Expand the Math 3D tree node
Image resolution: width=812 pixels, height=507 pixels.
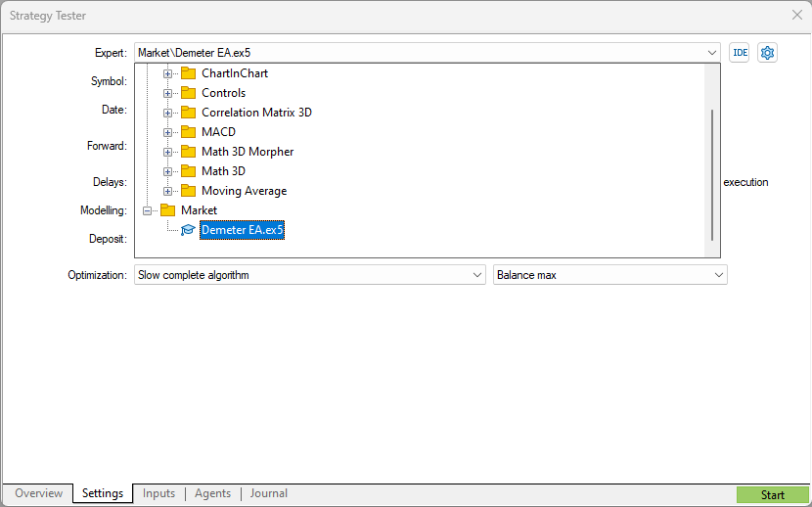pyautogui.click(x=167, y=172)
